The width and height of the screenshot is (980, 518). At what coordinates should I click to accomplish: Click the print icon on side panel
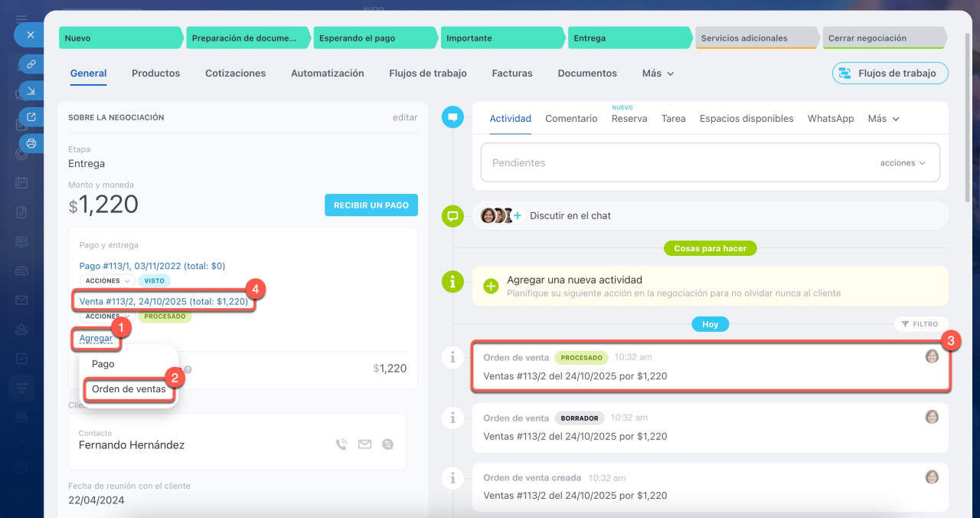point(31,143)
